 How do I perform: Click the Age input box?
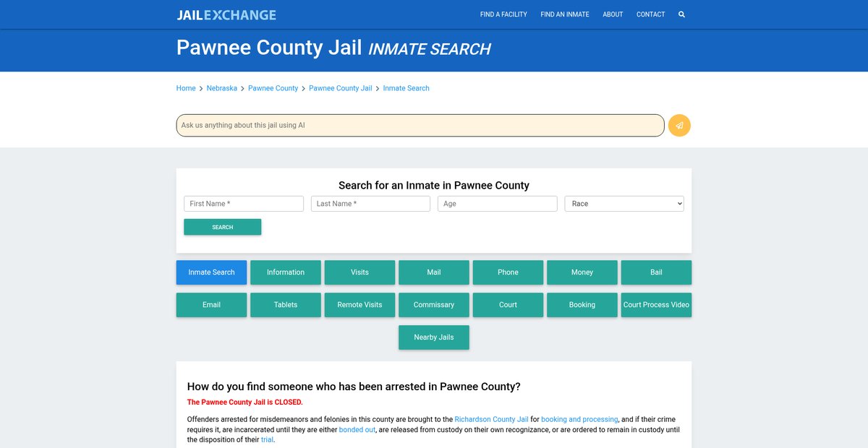(x=497, y=204)
